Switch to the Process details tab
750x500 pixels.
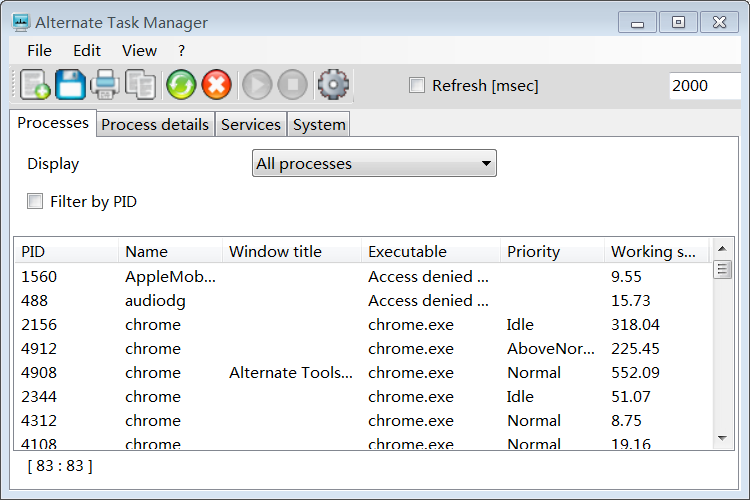pyautogui.click(x=155, y=125)
